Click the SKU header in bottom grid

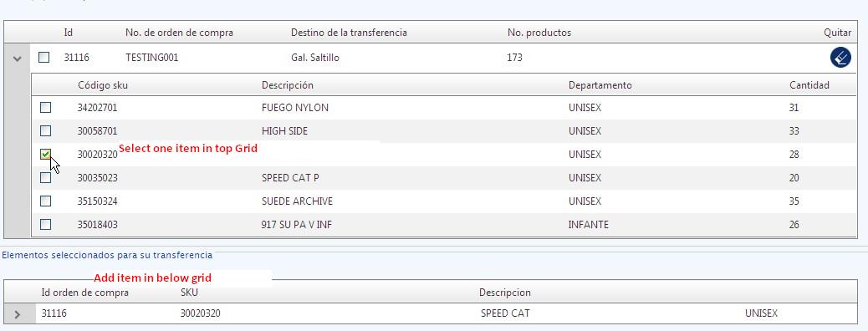point(189,293)
